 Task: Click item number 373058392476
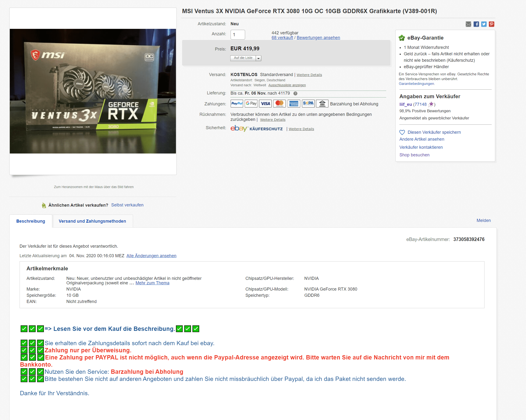(x=469, y=239)
